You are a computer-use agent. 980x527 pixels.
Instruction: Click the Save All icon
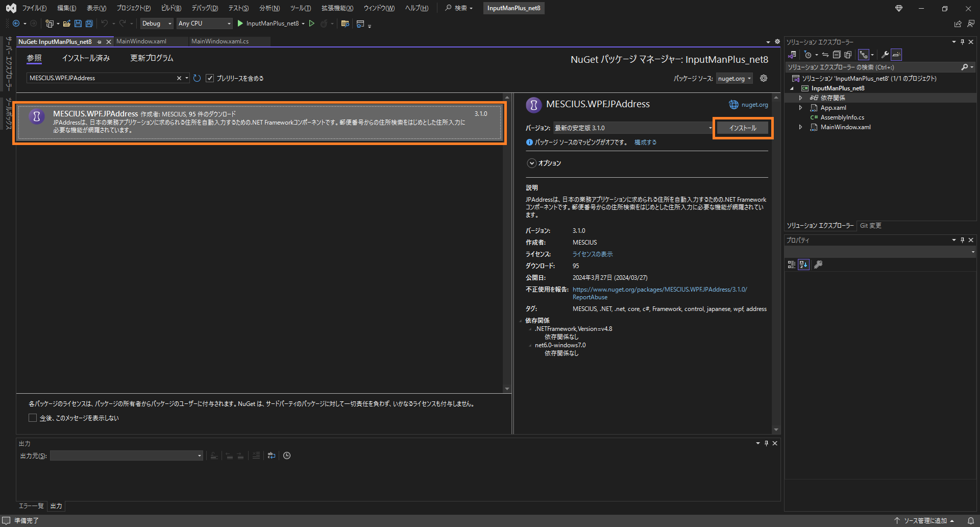(x=89, y=23)
